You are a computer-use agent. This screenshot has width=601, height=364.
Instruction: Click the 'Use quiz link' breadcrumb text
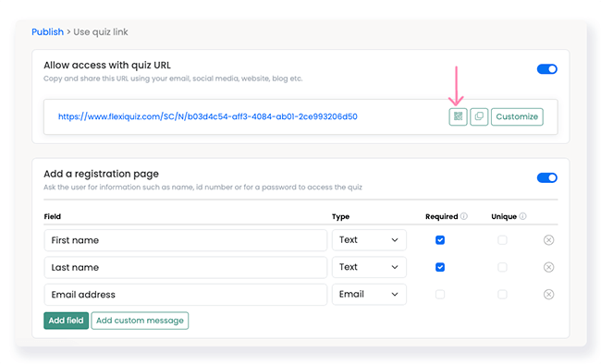pos(101,31)
